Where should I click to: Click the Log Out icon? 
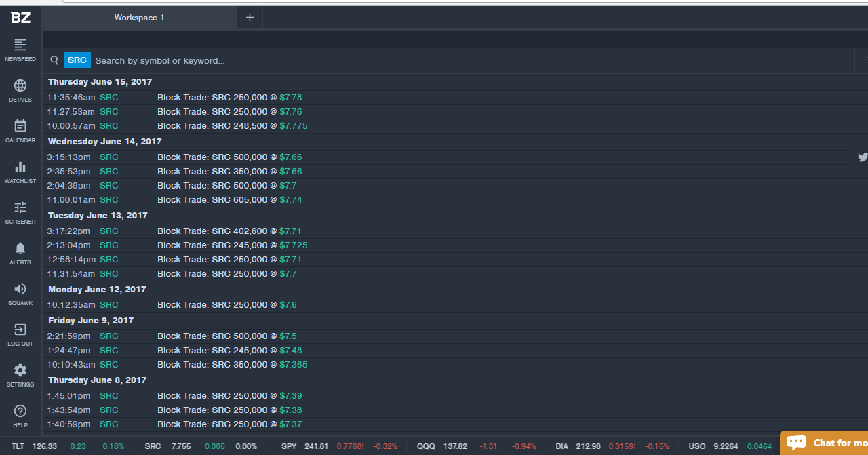click(20, 330)
